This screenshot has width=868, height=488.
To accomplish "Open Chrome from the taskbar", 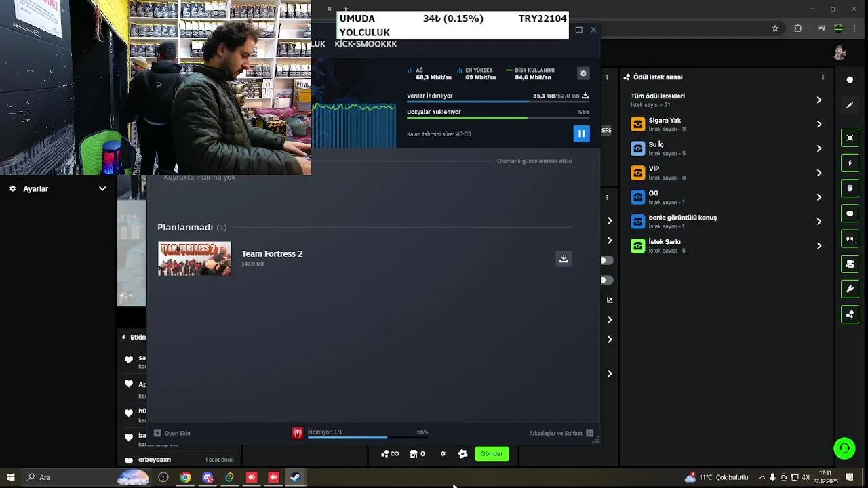I will tap(185, 477).
